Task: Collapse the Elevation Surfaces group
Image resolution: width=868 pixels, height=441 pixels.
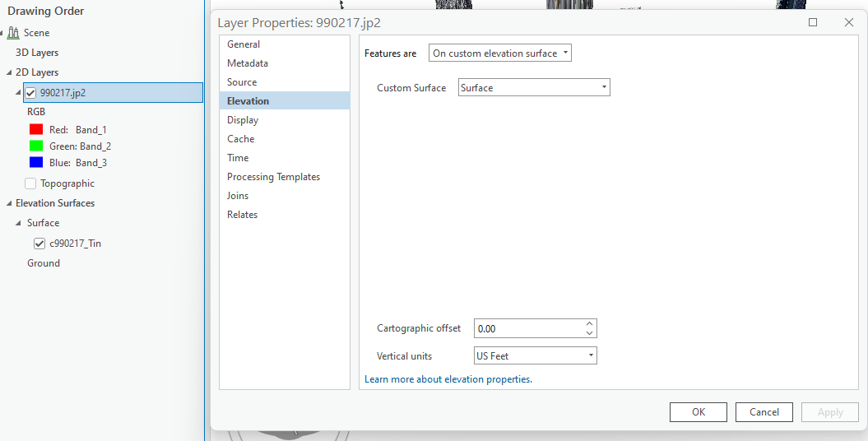Action: (x=8, y=203)
